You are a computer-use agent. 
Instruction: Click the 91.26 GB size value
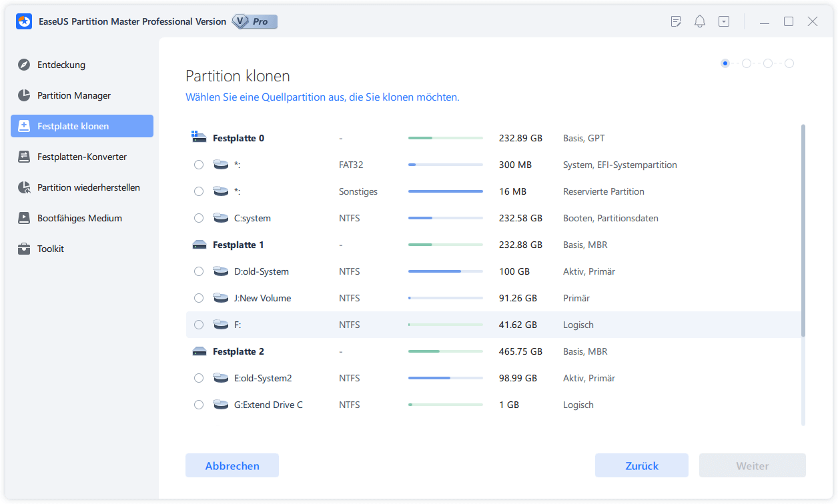pyautogui.click(x=518, y=298)
